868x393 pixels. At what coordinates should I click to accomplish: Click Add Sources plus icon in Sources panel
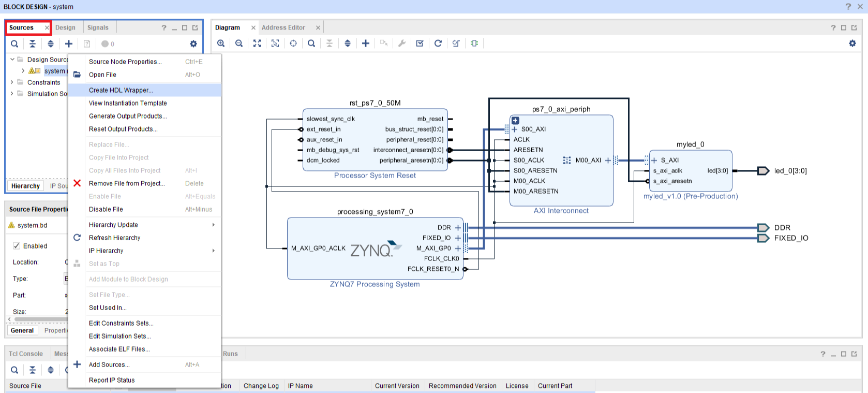click(x=69, y=44)
